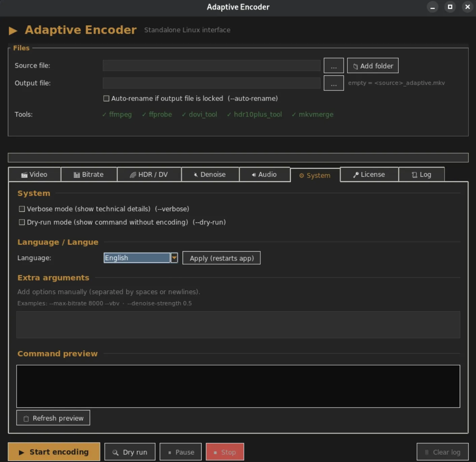Click the stop square icon in Stop
The width and height of the screenshot is (476, 462).
click(x=215, y=453)
